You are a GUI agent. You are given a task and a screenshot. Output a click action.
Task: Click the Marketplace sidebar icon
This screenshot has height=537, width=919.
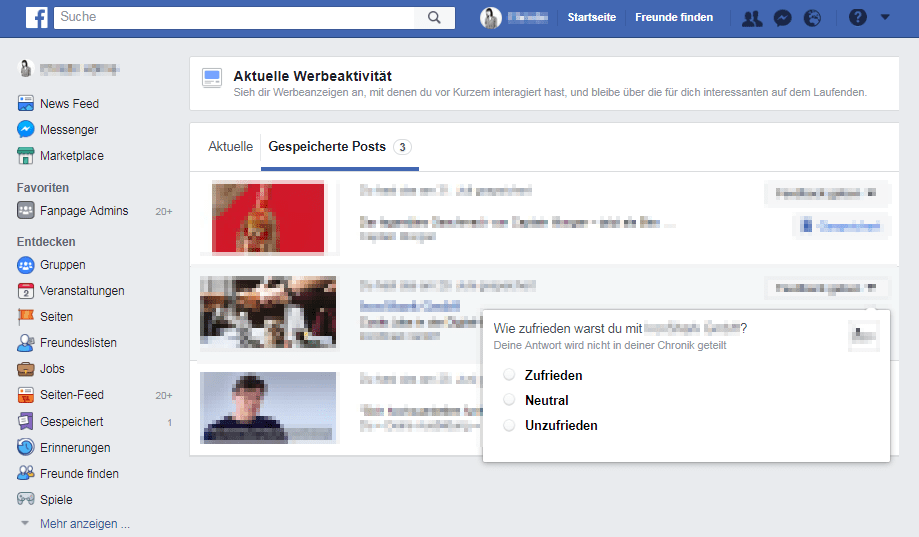25,155
